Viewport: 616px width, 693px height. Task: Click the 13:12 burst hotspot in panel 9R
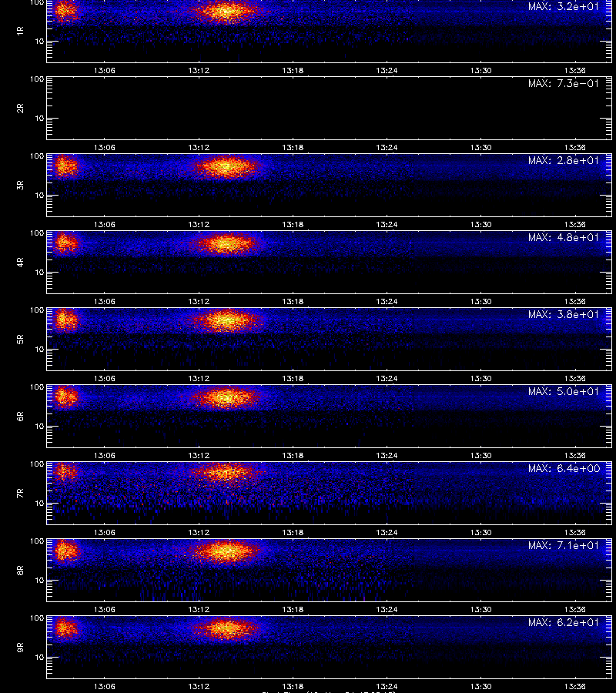tap(226, 628)
